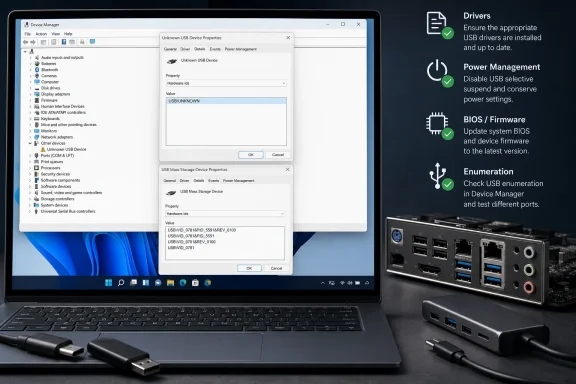Viewport: 576px width, 384px height.
Task: Switch to Driver tab in Unknown USB Device Properties
Action: click(185, 49)
